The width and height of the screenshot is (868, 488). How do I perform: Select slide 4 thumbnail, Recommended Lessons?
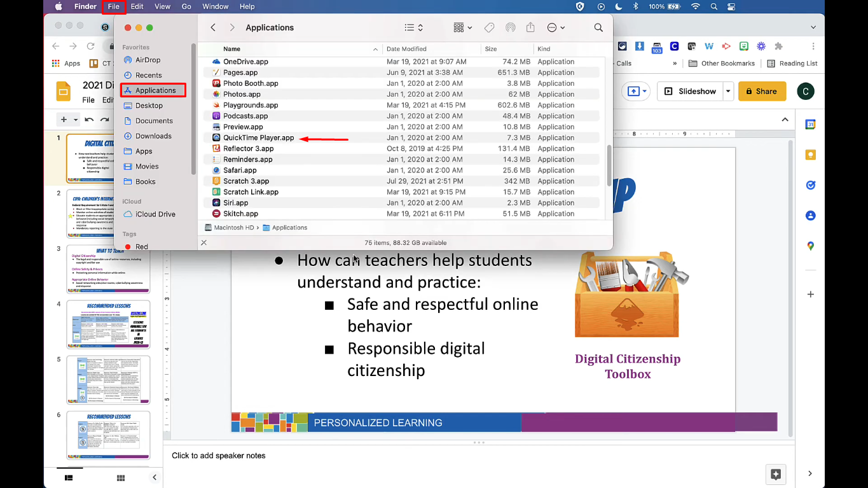click(108, 324)
